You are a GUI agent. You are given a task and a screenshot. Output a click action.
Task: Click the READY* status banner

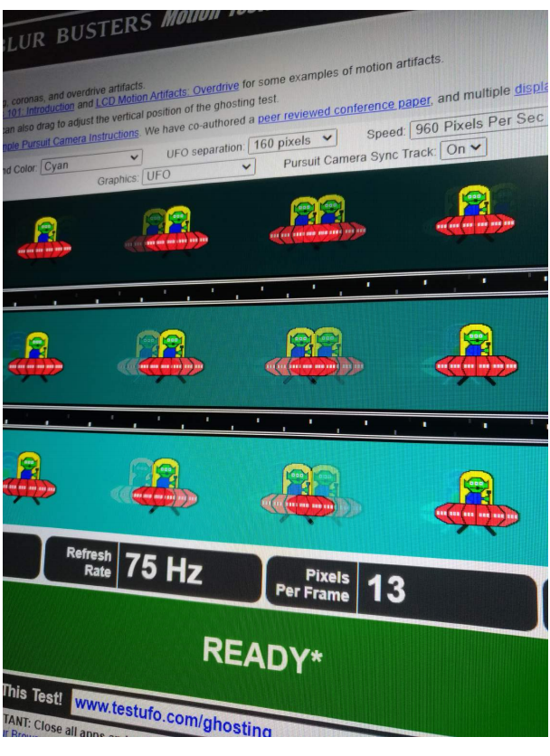pyautogui.click(x=262, y=655)
